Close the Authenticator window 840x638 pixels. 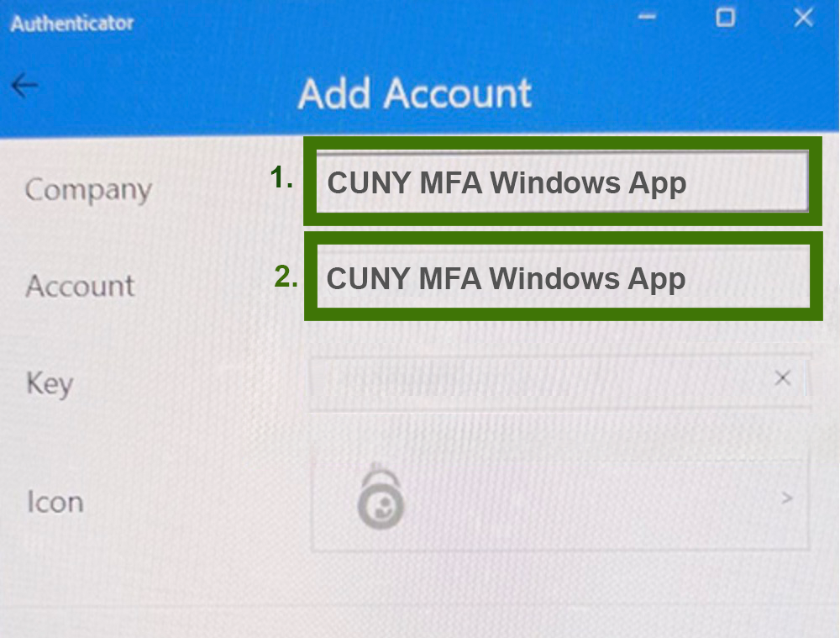[804, 18]
